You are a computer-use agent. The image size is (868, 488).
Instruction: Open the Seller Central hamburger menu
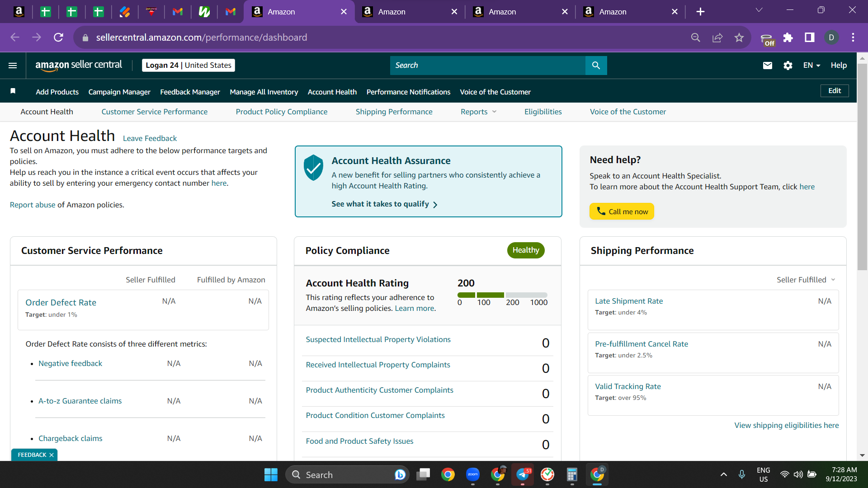tap(13, 66)
